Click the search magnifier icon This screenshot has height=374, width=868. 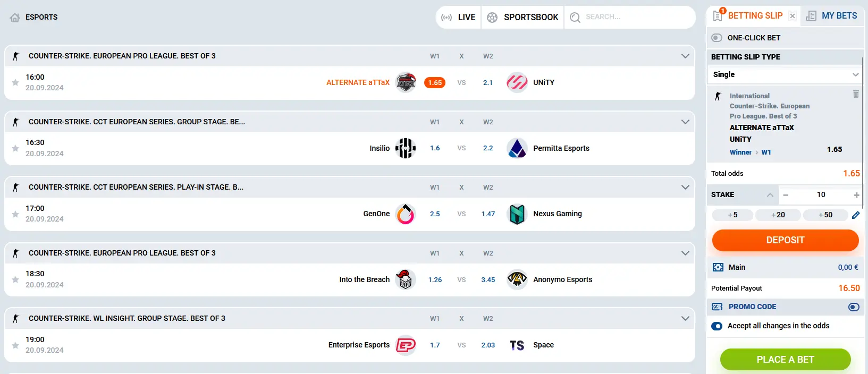click(575, 17)
